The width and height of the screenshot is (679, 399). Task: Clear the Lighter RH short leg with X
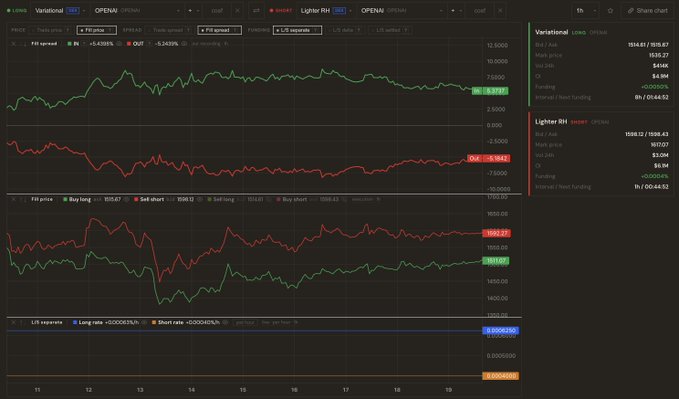500,10
